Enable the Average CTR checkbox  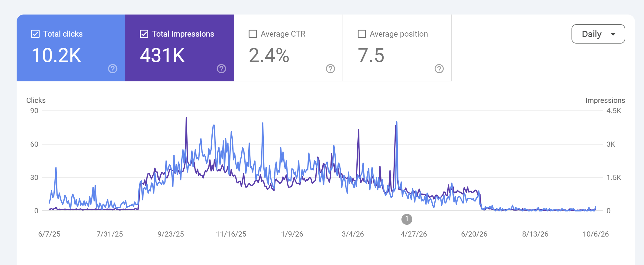(253, 34)
